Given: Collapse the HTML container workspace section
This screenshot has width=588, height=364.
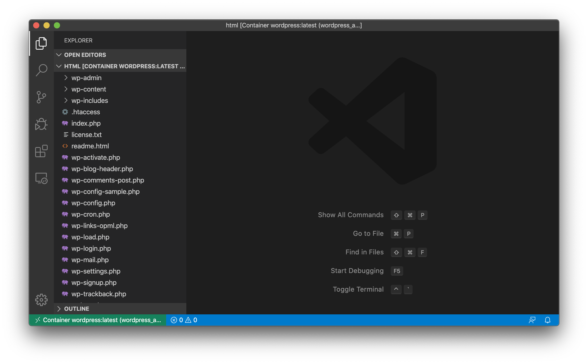Looking at the screenshot, I should tap(121, 66).
